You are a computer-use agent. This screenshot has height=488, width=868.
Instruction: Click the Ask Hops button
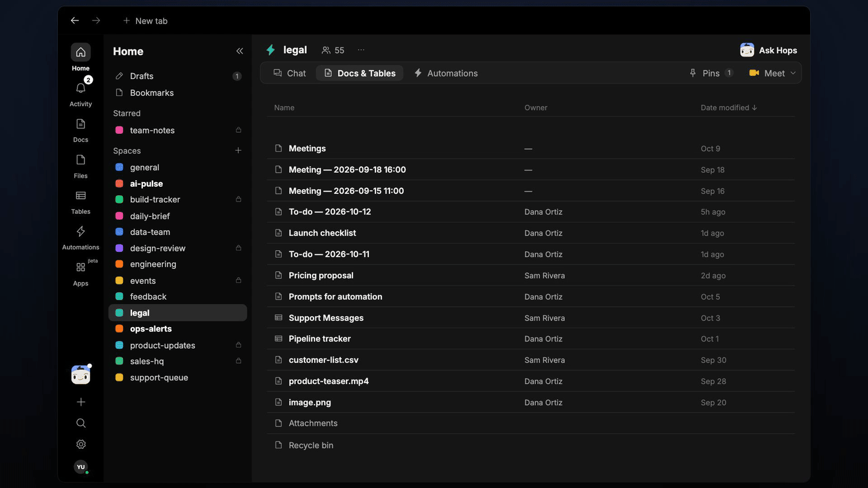tap(769, 50)
